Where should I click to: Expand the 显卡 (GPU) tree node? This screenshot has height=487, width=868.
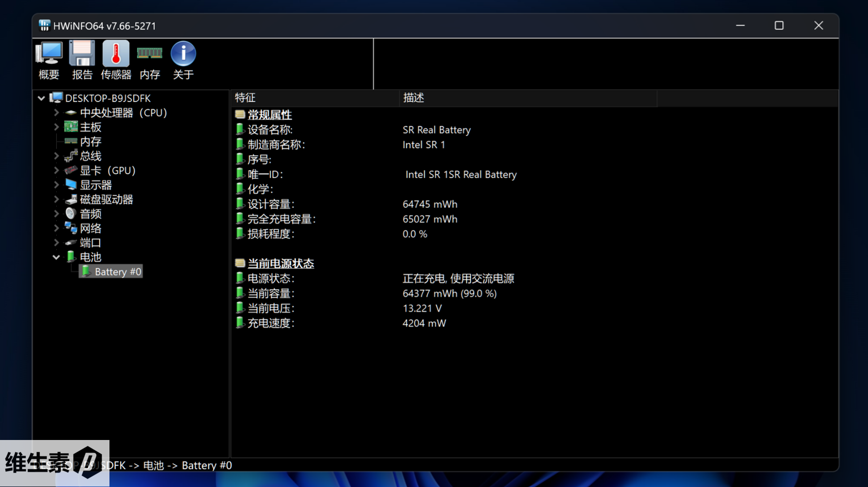point(56,171)
